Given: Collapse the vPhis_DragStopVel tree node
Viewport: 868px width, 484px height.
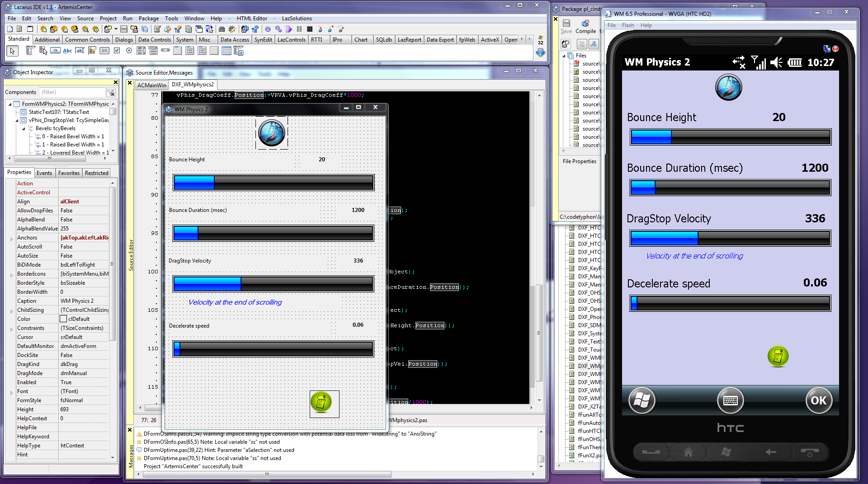Looking at the screenshot, I should tap(17, 120).
